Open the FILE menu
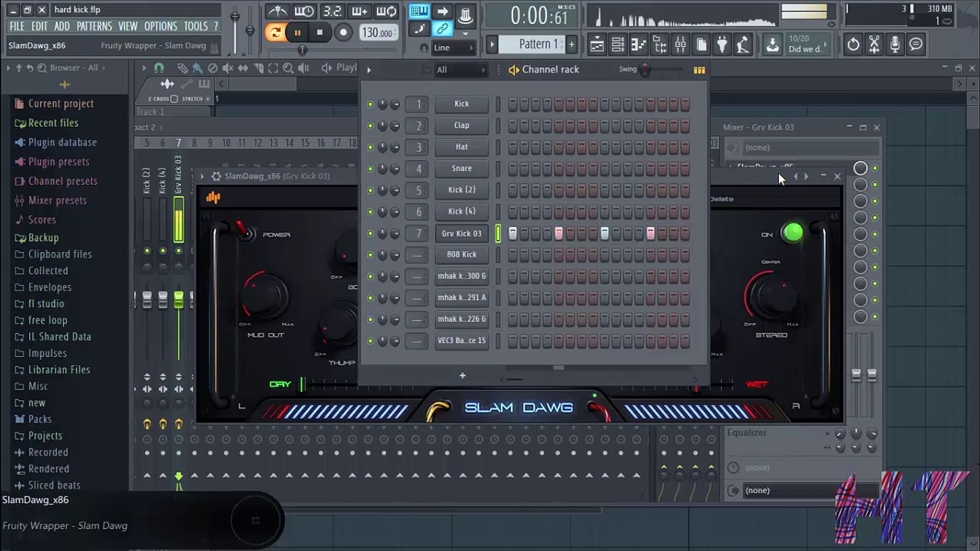This screenshot has height=551, width=980. tap(17, 27)
